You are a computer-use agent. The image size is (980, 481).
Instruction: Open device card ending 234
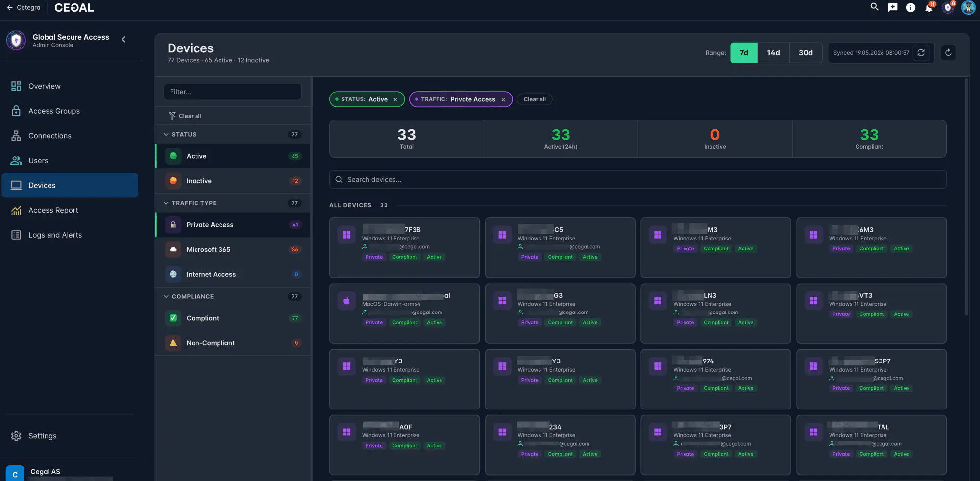pos(560,445)
